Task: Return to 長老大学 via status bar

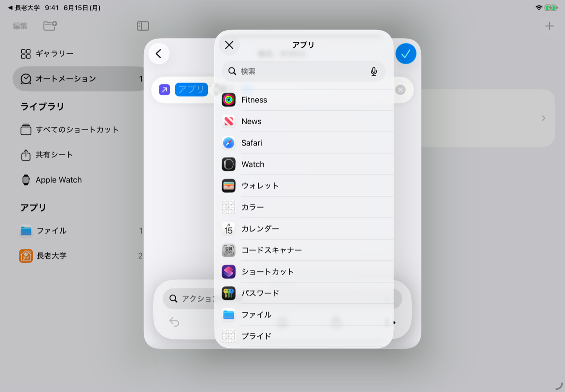Action: click(x=24, y=7)
